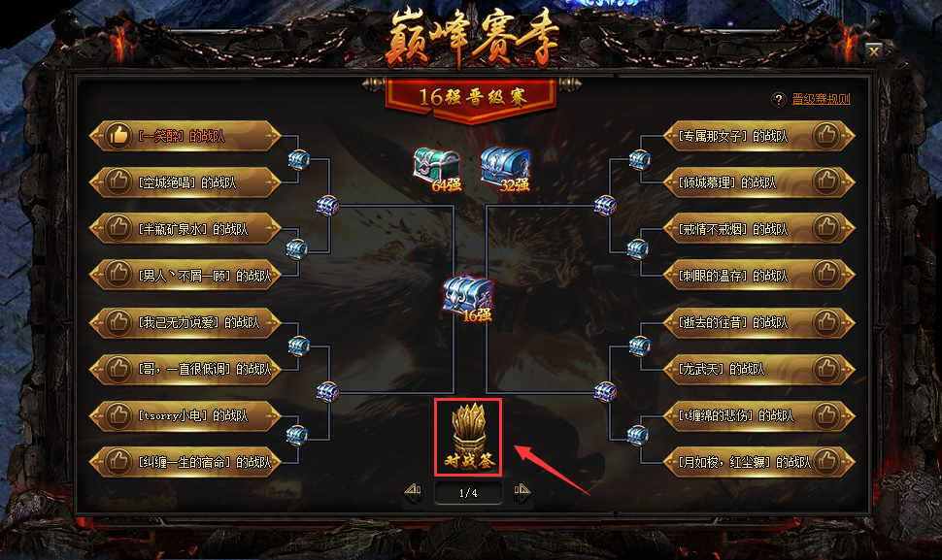The image size is (942, 560).
Task: Thumbs-up the 专属那女子 team
Action: (x=826, y=136)
